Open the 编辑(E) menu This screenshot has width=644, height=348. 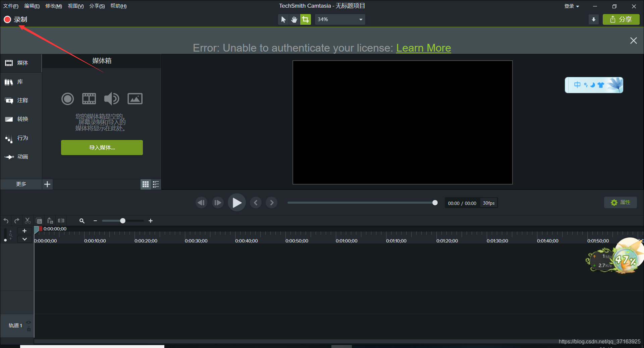point(32,6)
